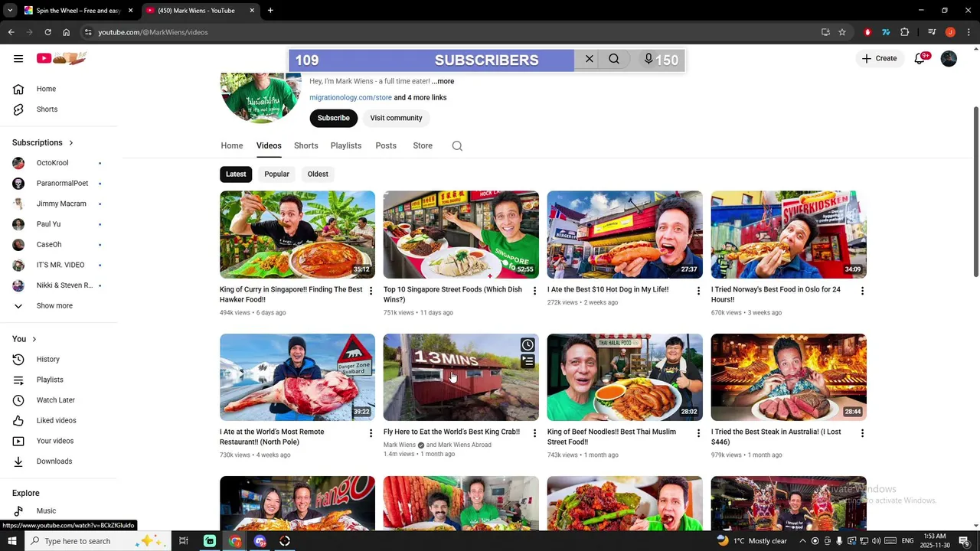Viewport: 980px width, 551px height.
Task: Open Windows Start menu
Action: click(x=11, y=541)
